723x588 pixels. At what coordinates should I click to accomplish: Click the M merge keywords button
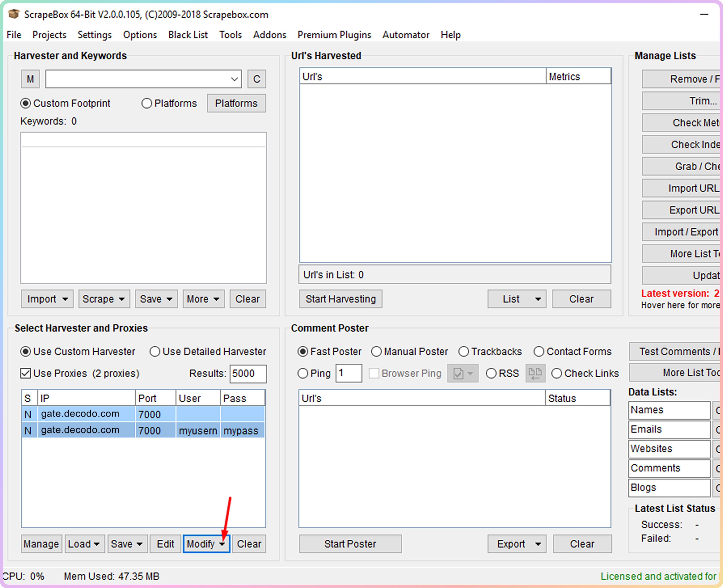pos(30,79)
